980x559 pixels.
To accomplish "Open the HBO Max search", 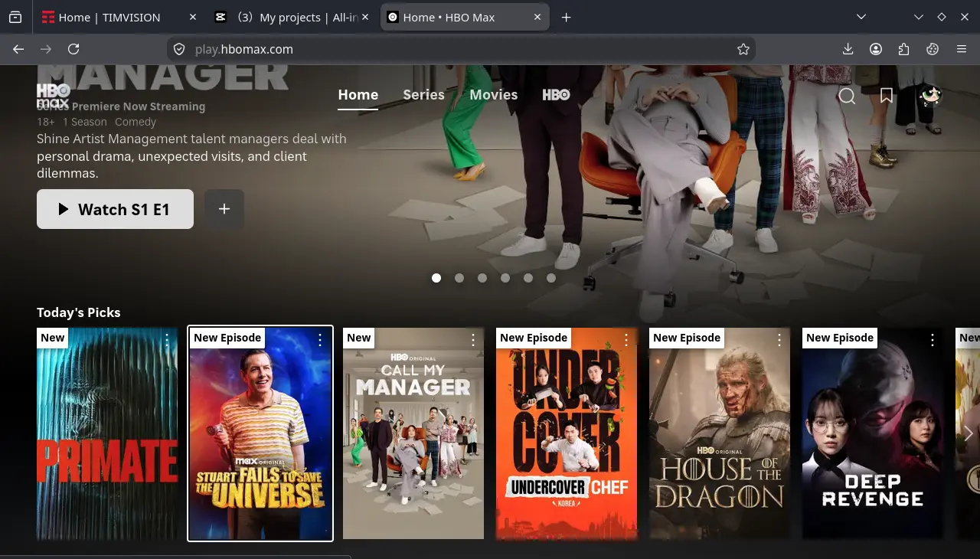I will point(847,96).
